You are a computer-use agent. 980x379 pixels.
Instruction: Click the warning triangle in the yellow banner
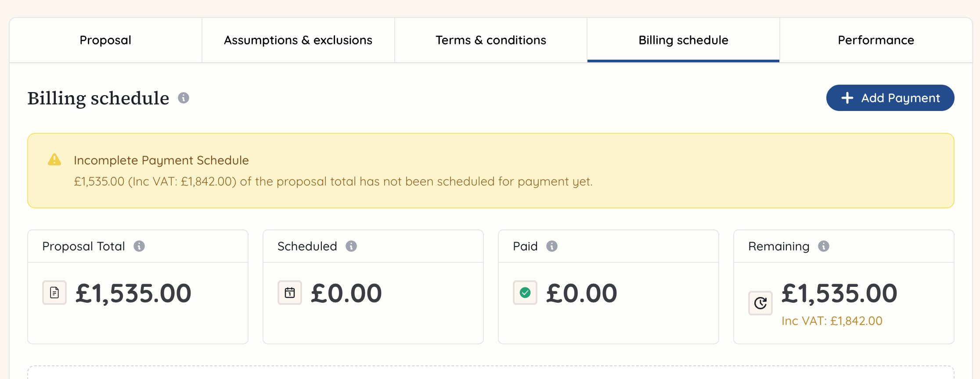pyautogui.click(x=54, y=160)
